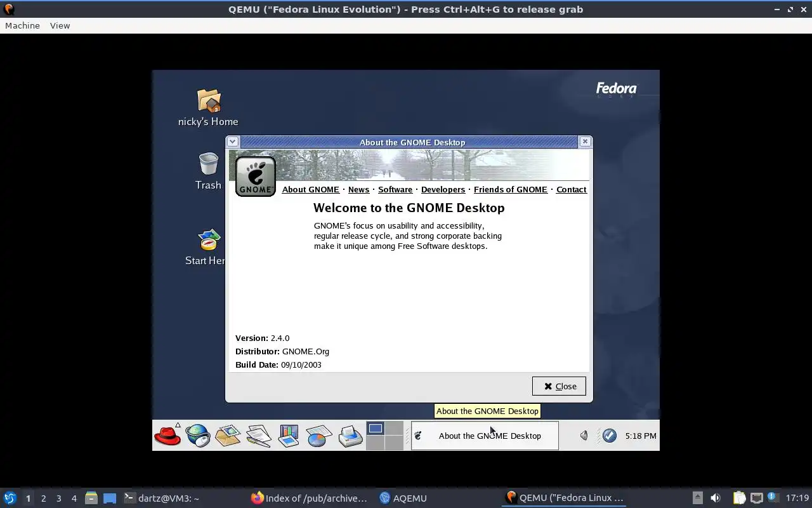Click the Red Hat update alert icon
The width and height of the screenshot is (812, 508).
tap(609, 436)
